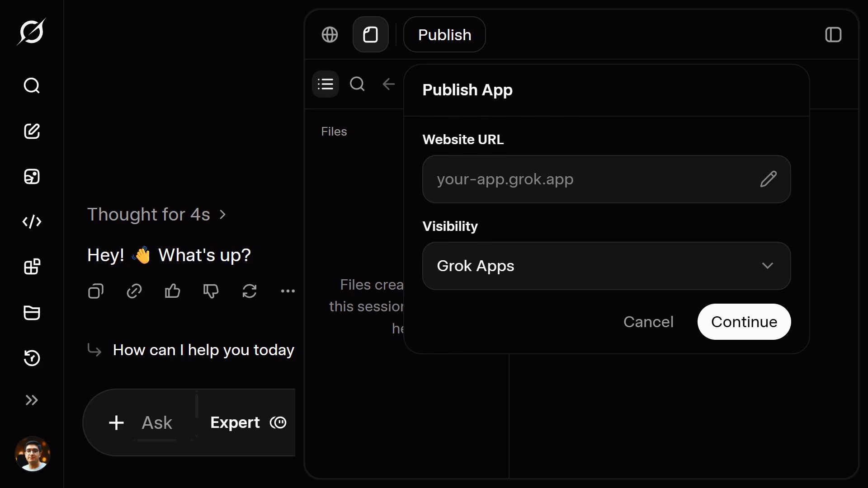
Task: Open chat history icon in sidebar
Action: point(32,358)
